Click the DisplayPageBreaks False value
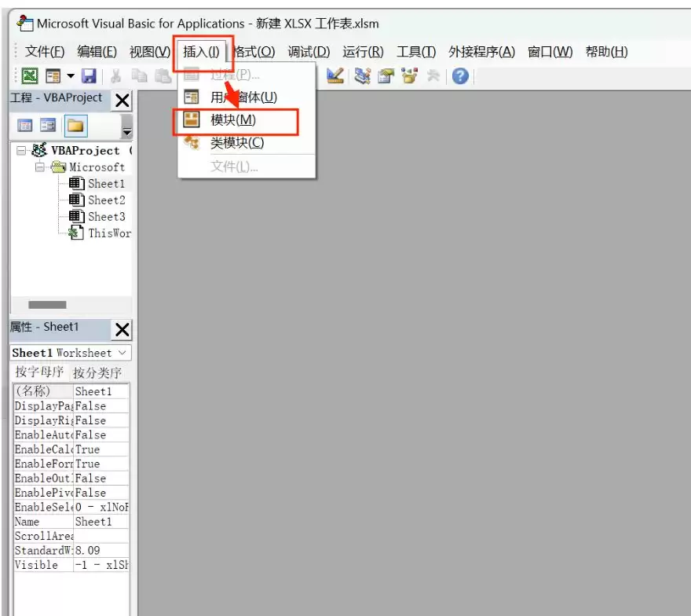This screenshot has width=691, height=616. click(101, 405)
